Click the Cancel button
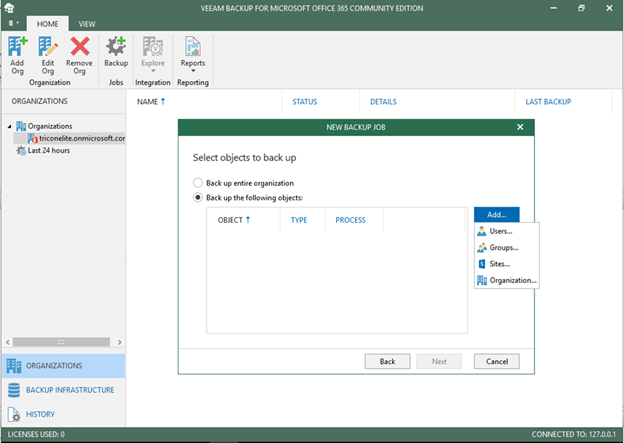Screen dimensions: 624x443 point(497,361)
